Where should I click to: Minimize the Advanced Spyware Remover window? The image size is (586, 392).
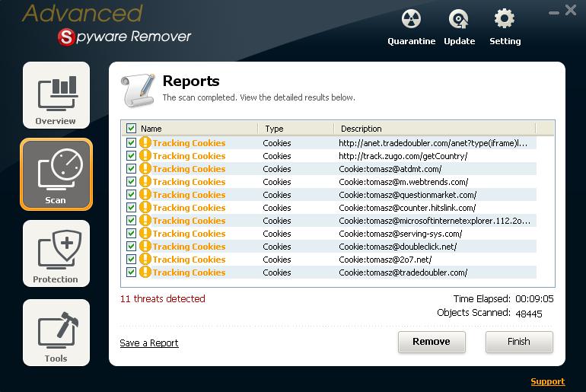554,13
